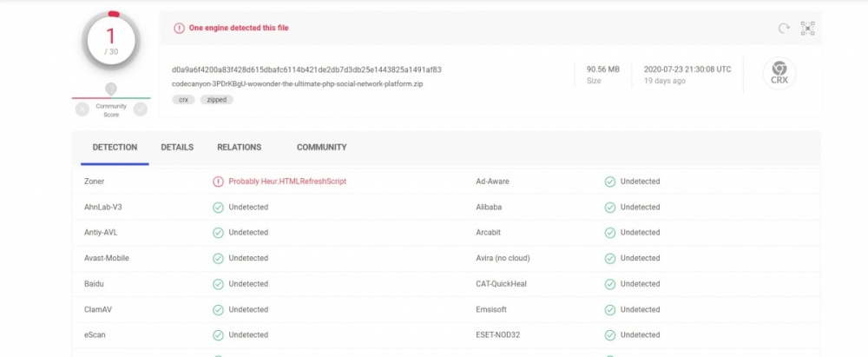Open the RELATIONS tab
This screenshot has height=357, width=868.
(240, 148)
